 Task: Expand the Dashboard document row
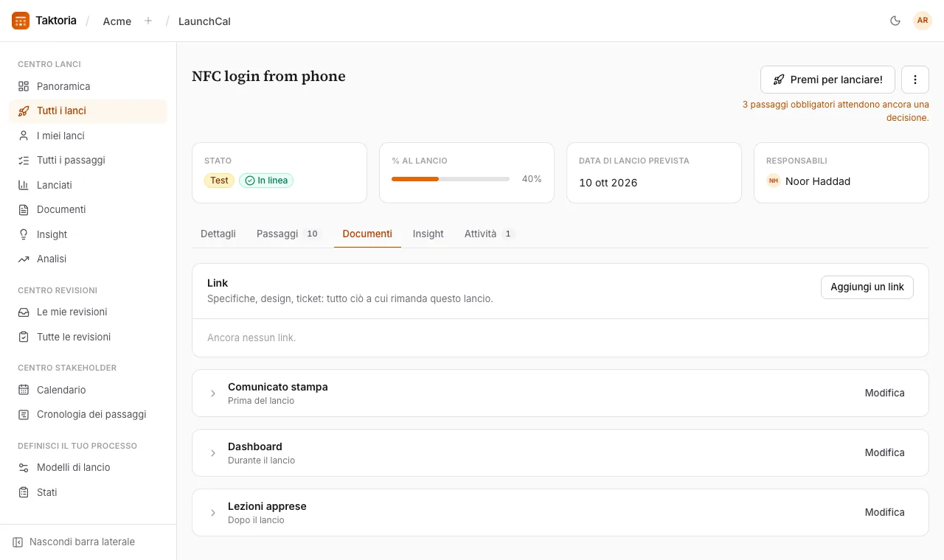(213, 453)
